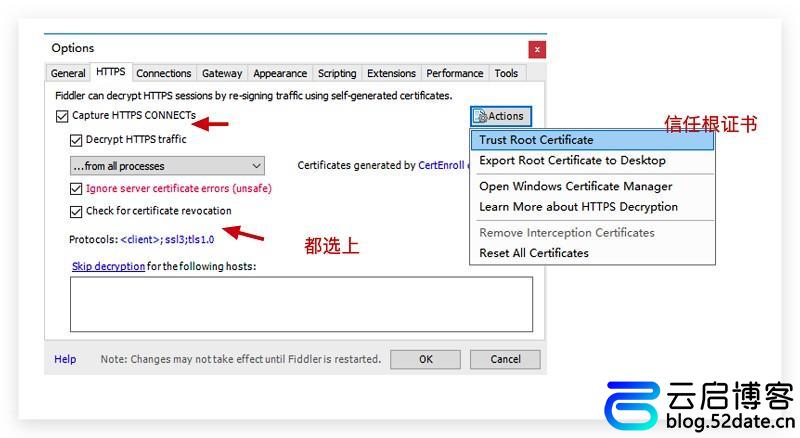The image size is (800, 438).
Task: Switch to the Appearance tab
Action: pos(280,74)
